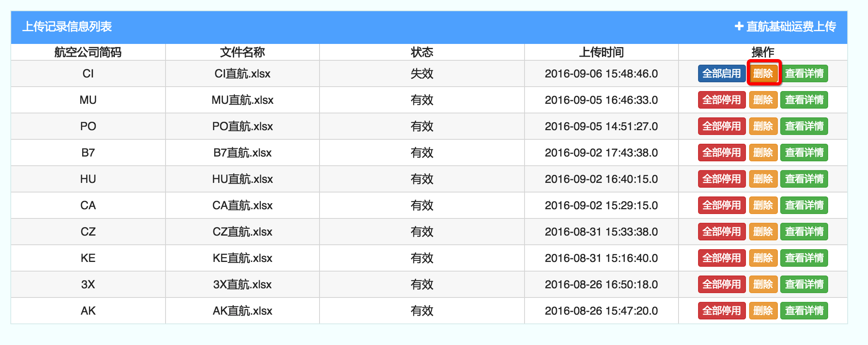Image resolution: width=868 pixels, height=345 pixels.
Task: Click the plus icon for 直航基础运费上传
Action: pos(739,26)
